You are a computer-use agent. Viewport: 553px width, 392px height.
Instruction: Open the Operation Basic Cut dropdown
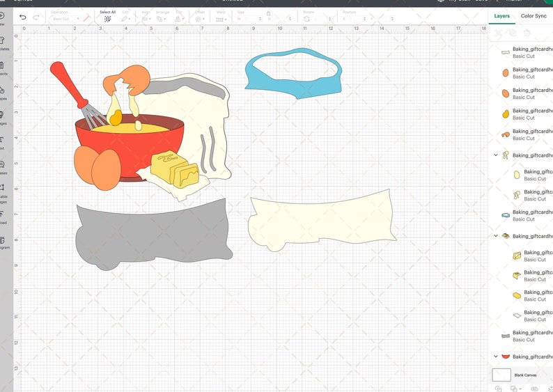65,19
